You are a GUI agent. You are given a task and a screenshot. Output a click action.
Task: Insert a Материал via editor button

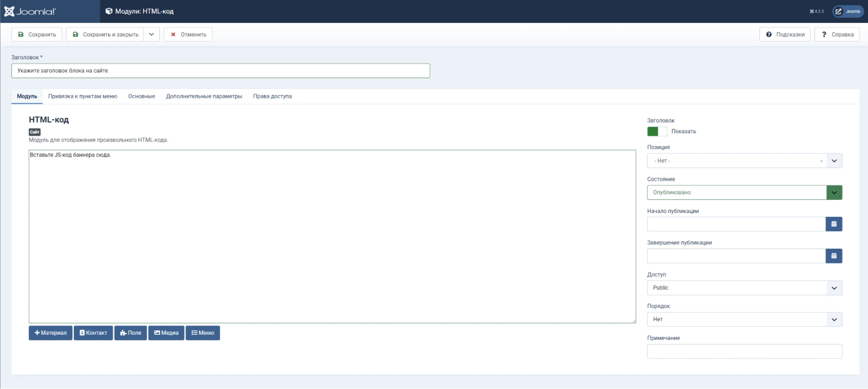click(x=50, y=333)
